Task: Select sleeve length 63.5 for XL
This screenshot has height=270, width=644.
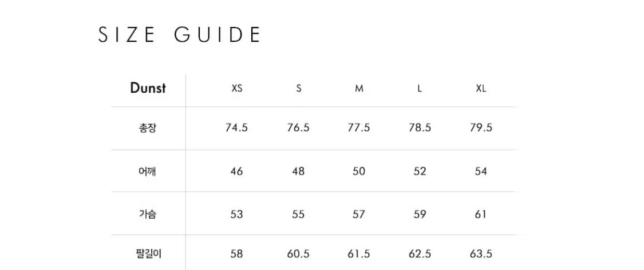Action: [481, 253]
